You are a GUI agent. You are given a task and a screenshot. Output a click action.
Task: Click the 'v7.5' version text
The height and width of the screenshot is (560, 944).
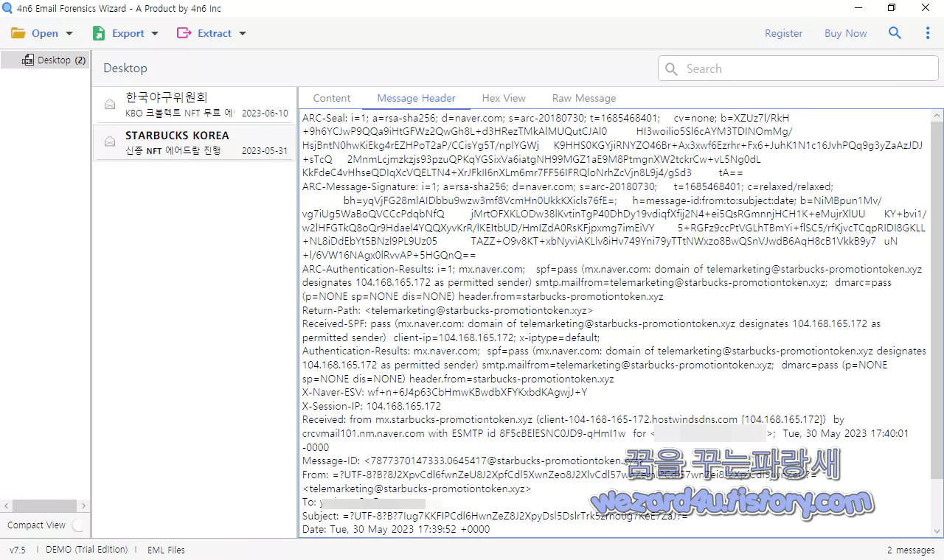[x=18, y=550]
